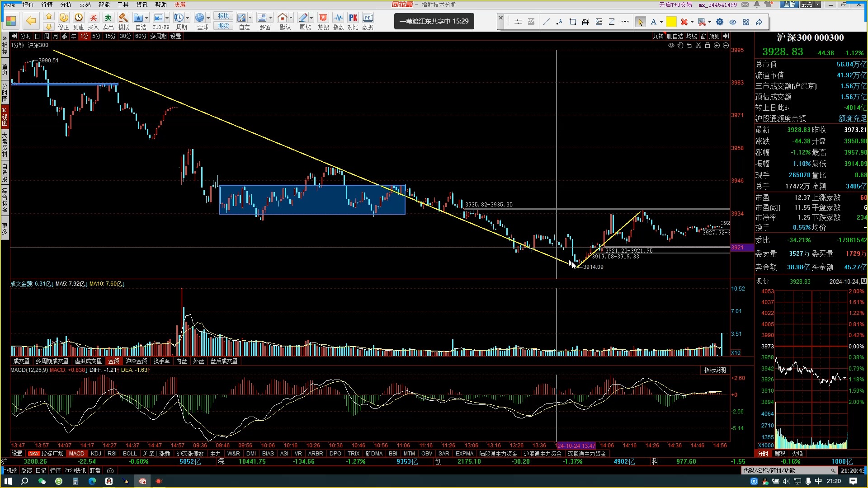Click the 直播 live button
868x488 pixels.
[789, 5]
